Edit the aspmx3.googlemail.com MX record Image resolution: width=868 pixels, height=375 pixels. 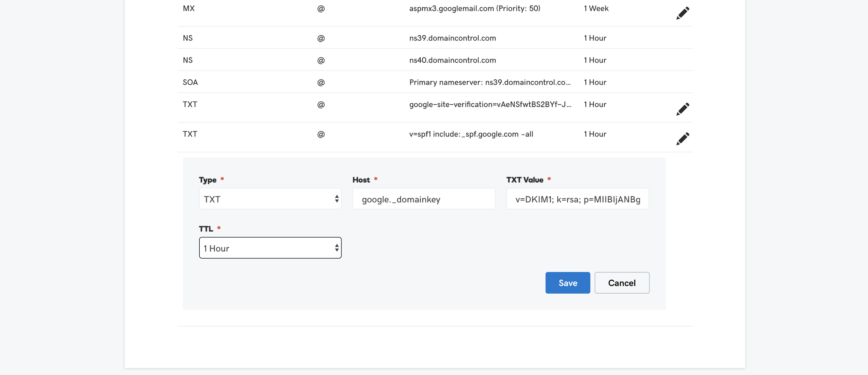tap(682, 13)
